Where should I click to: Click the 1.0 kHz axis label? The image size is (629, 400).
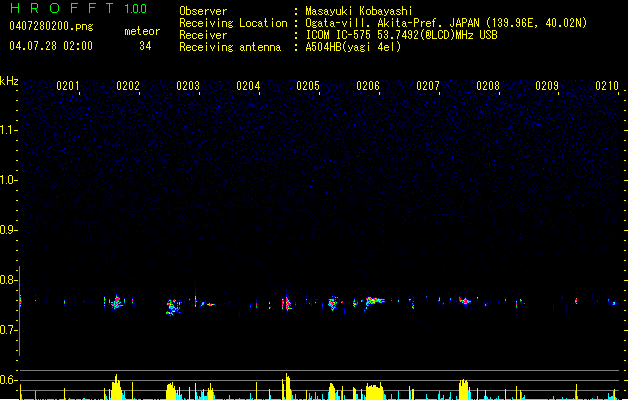(9, 180)
